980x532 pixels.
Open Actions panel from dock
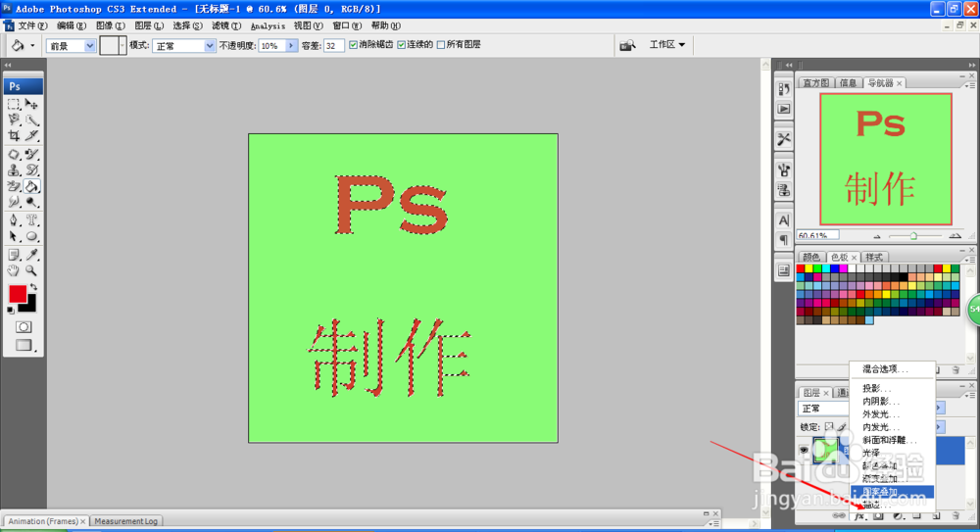pyautogui.click(x=784, y=109)
